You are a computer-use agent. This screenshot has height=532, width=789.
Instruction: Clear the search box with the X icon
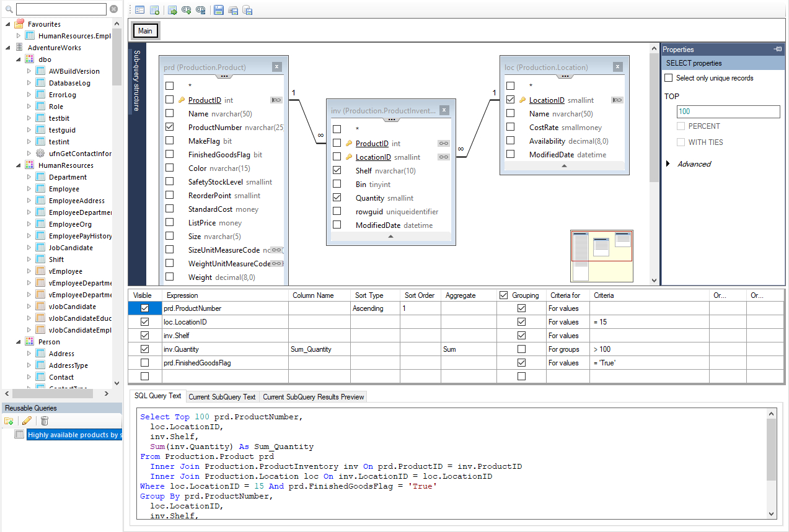(x=114, y=9)
